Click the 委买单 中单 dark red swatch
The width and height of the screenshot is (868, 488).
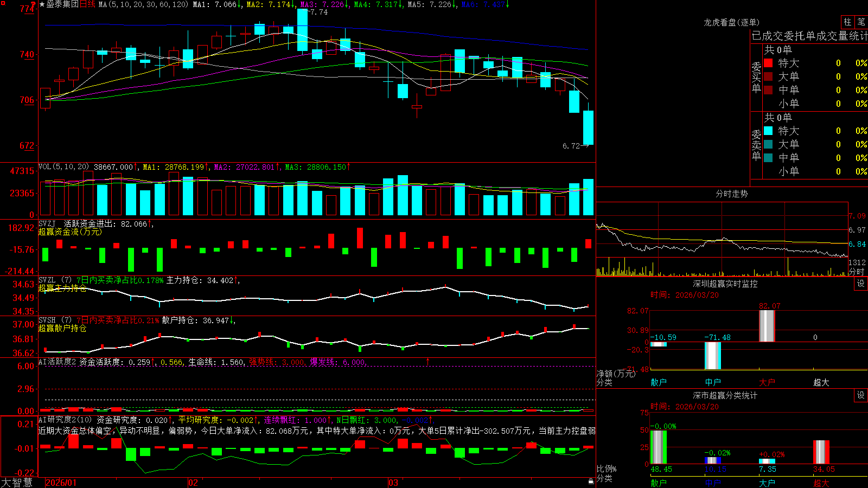[768, 90]
